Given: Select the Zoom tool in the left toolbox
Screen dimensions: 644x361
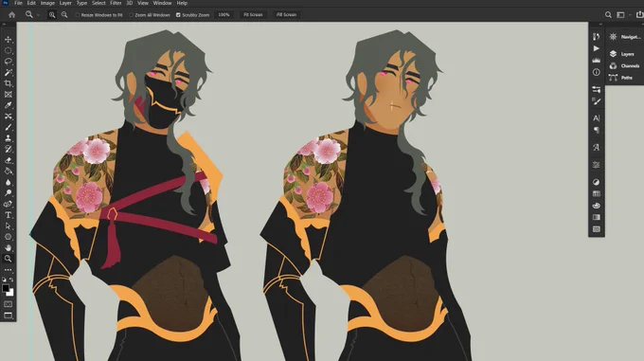Looking at the screenshot, I should (x=8, y=259).
